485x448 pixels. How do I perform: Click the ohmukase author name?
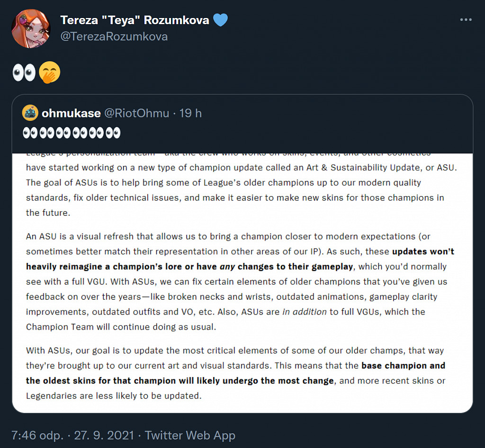(x=71, y=113)
